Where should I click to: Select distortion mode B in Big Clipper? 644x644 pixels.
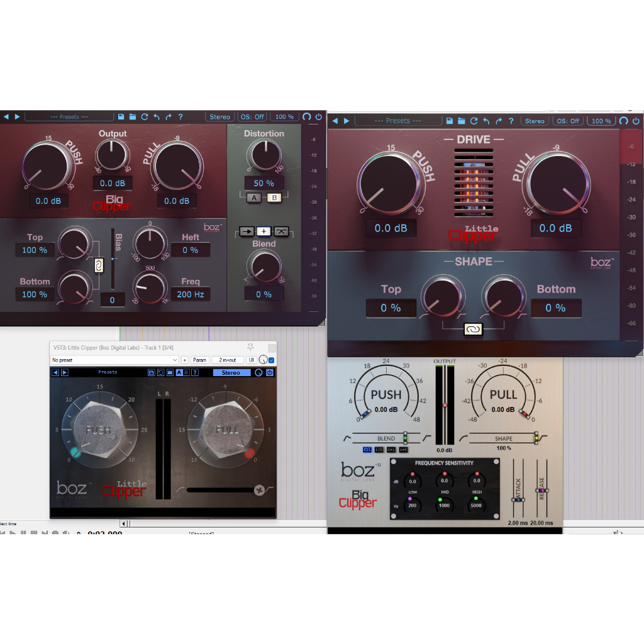[x=274, y=198]
